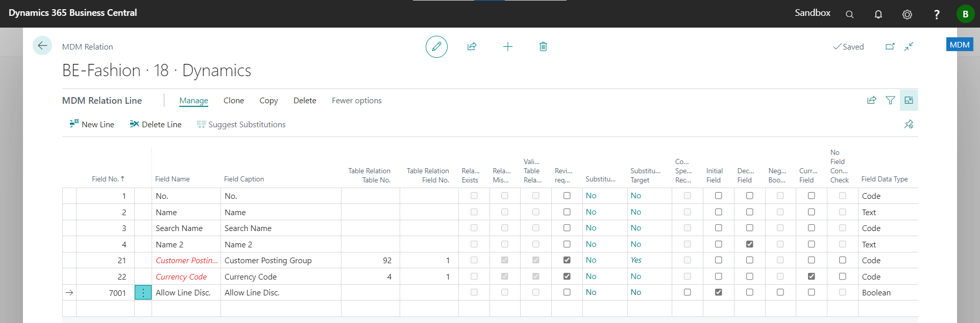Delete the record with trash icon
980x323 pixels.
[x=543, y=47]
